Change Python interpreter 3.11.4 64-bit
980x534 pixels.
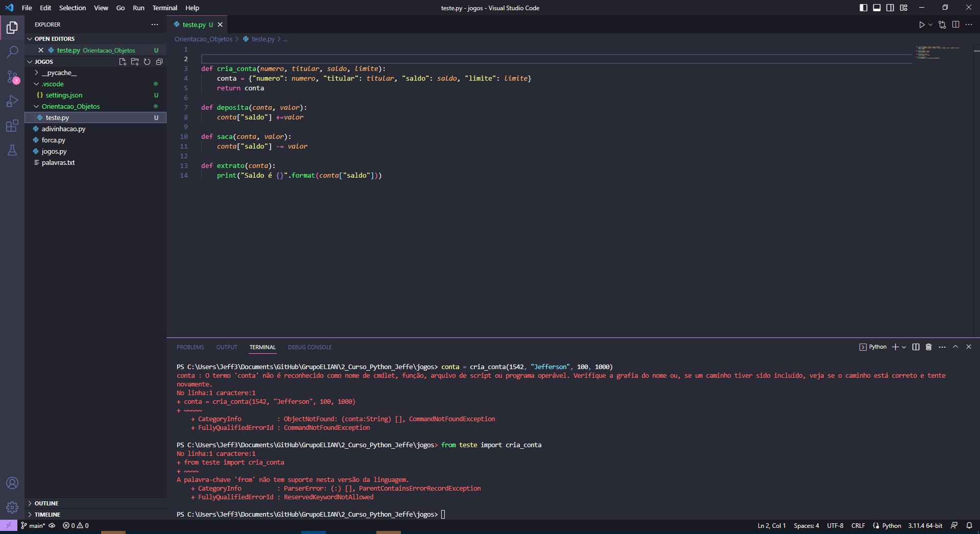point(925,525)
